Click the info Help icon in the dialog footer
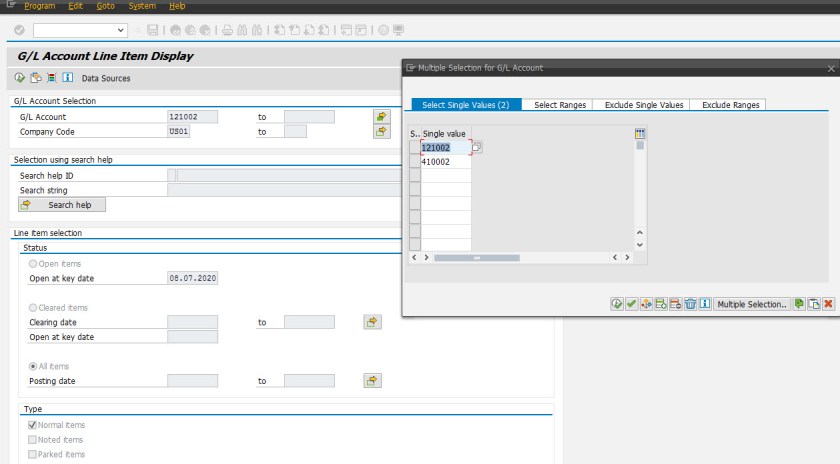Screen dimensions: 840x464 tap(705, 304)
